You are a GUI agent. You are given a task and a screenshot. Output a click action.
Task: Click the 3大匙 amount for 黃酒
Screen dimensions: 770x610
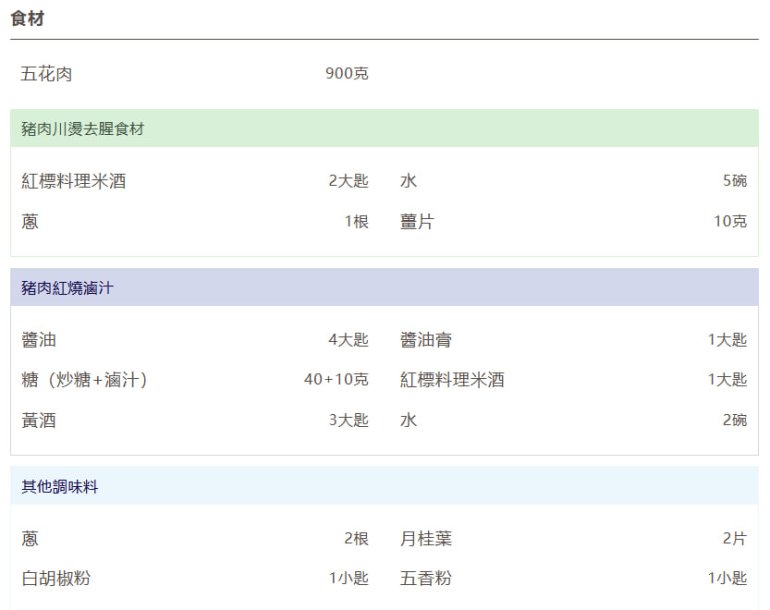[349, 420]
